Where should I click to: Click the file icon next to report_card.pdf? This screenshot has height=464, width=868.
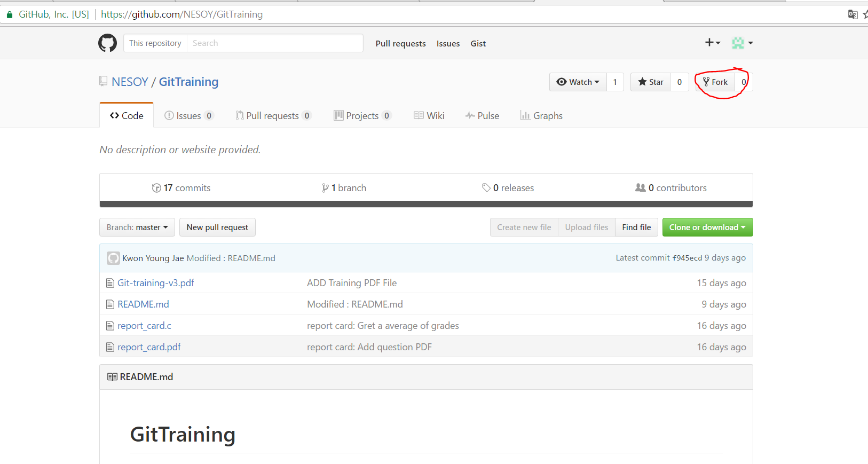pyautogui.click(x=110, y=347)
